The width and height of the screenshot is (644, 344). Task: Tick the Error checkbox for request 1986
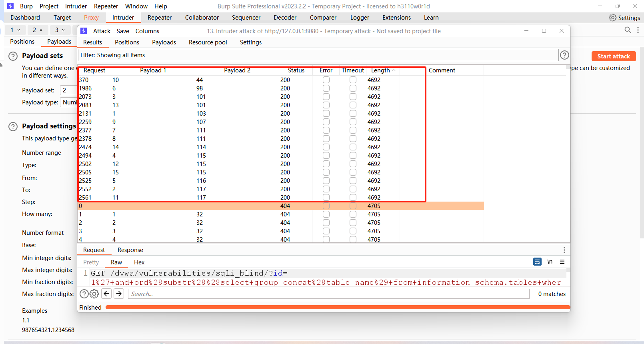326,88
